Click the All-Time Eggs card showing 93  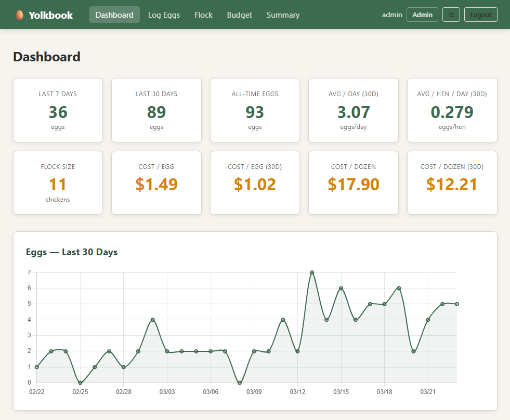255,110
